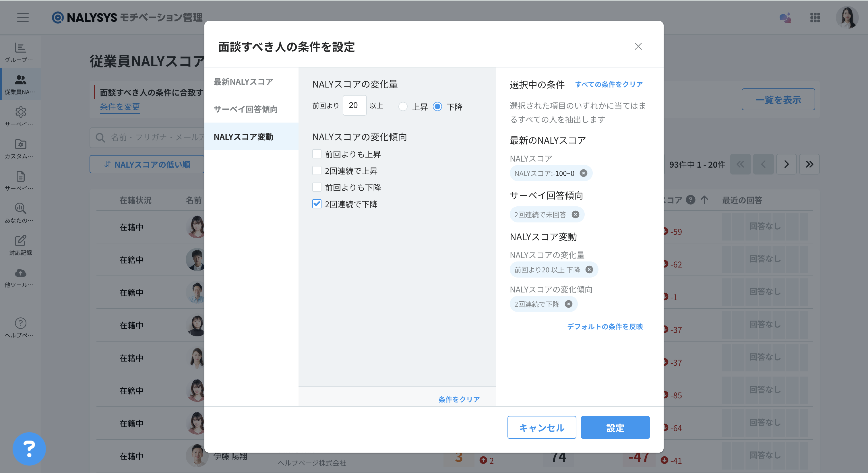This screenshot has width=868, height=473.
Task: Click the 条件を変更 link
Action: click(120, 107)
